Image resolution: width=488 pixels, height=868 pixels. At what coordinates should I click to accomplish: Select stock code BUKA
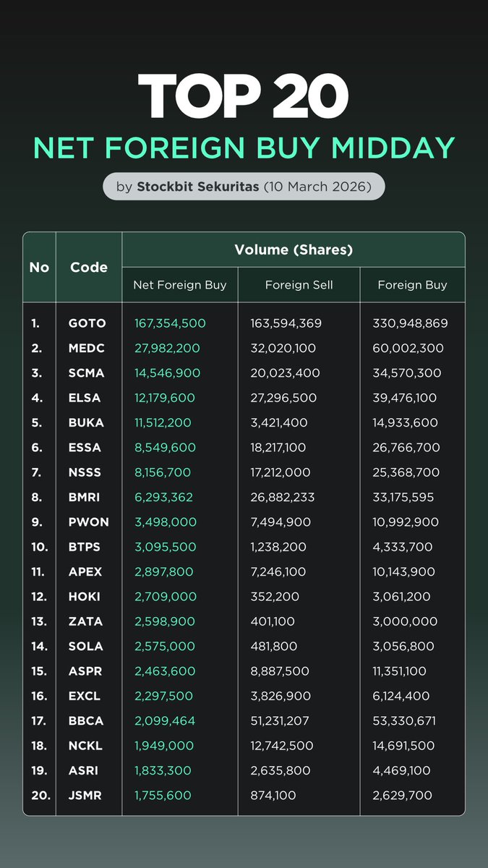click(x=87, y=422)
